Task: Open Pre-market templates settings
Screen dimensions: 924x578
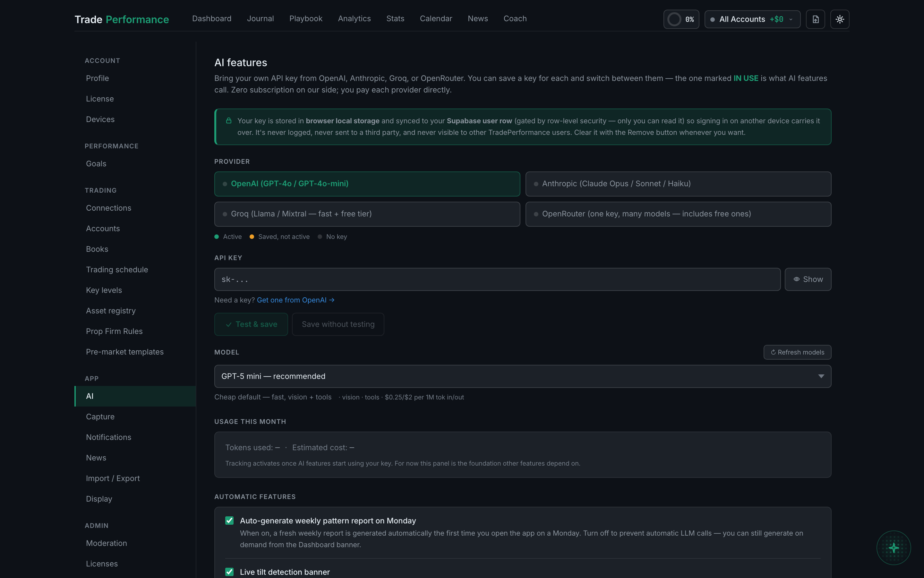Action: (x=135, y=352)
